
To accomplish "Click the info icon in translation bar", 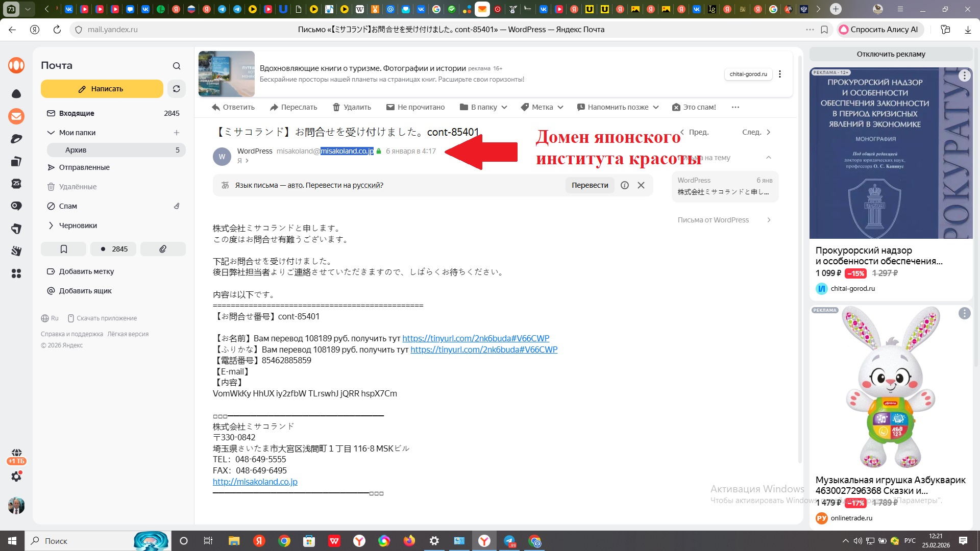I will tap(624, 185).
